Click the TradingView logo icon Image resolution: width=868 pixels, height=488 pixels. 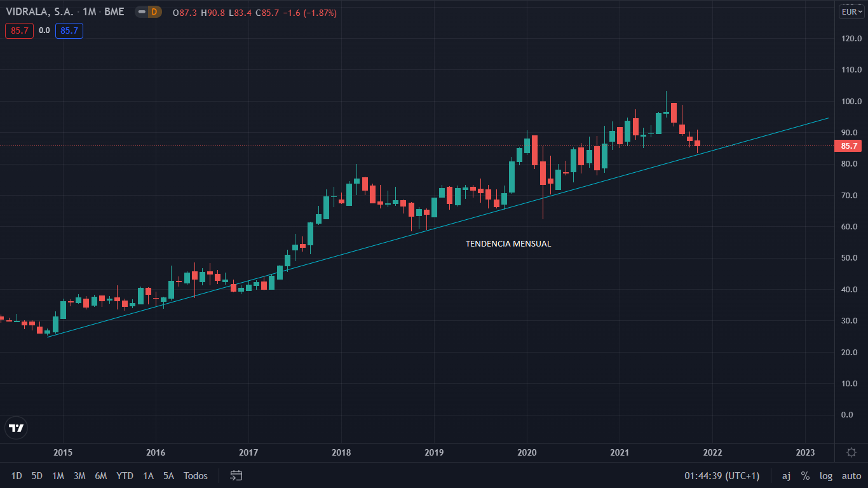pos(17,428)
